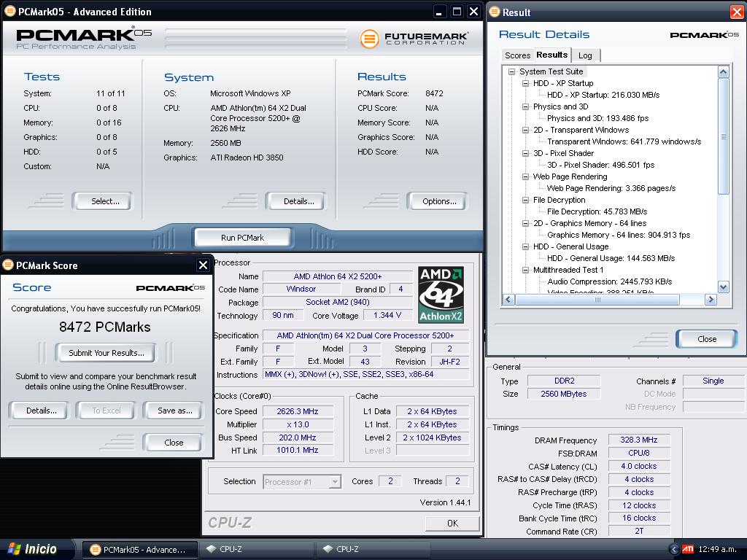Click the Package 'Socket AM2 (940)' field
The height and width of the screenshot is (560, 747).
pos(338,303)
